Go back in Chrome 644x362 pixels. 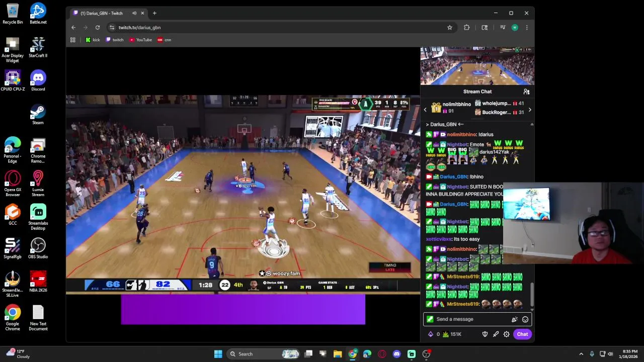click(x=73, y=28)
